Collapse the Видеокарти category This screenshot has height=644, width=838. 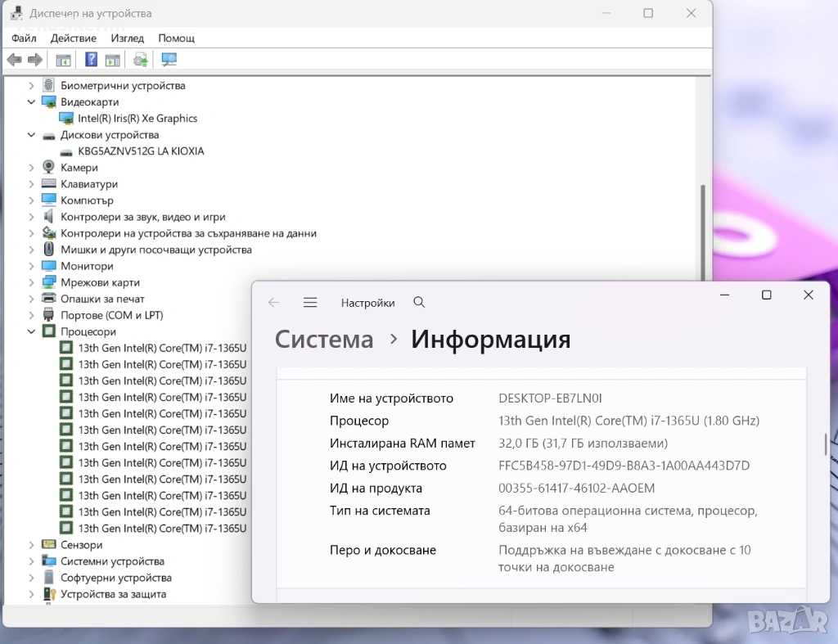(32, 102)
